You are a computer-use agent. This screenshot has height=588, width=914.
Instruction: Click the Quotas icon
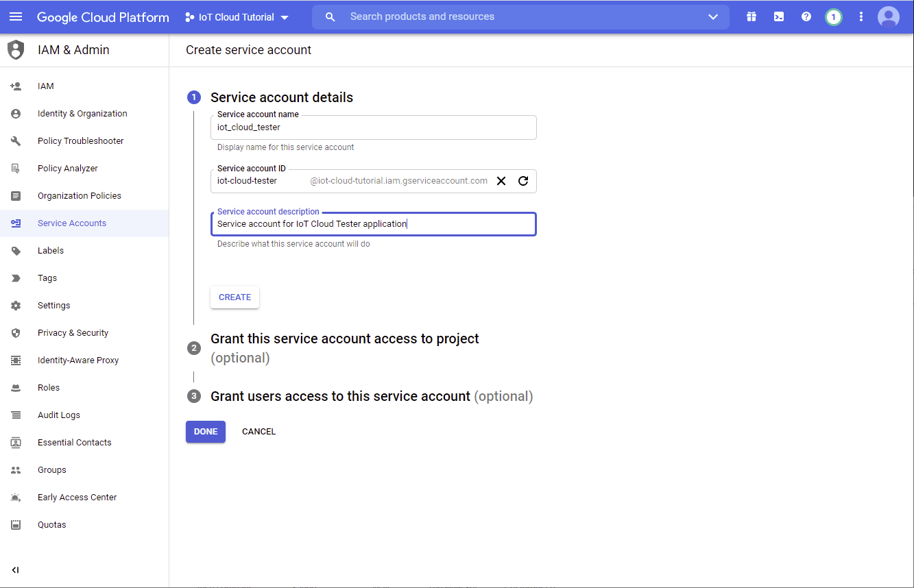pyautogui.click(x=16, y=525)
